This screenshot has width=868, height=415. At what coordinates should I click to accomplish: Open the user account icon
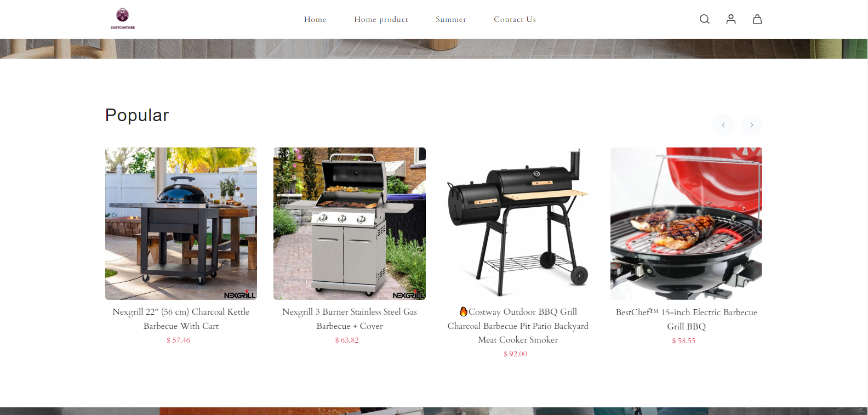(x=731, y=19)
